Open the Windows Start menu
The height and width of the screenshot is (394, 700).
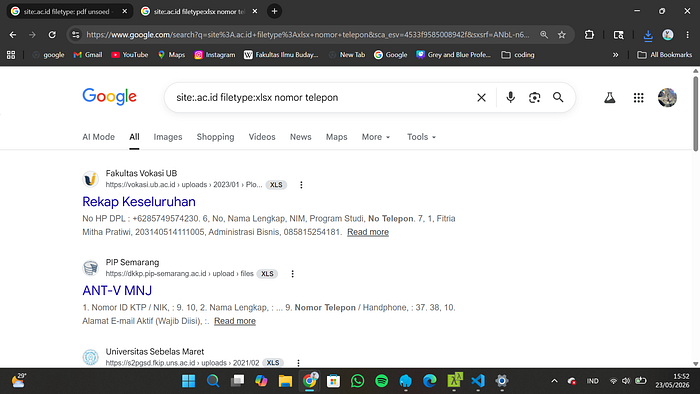click(x=188, y=381)
